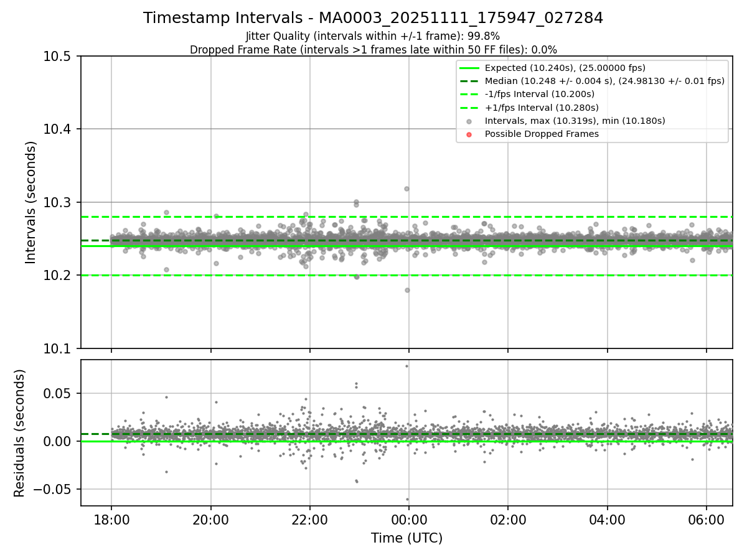Click the 00:00 time tick label
Screen dimensions: 747x560
[x=409, y=519]
